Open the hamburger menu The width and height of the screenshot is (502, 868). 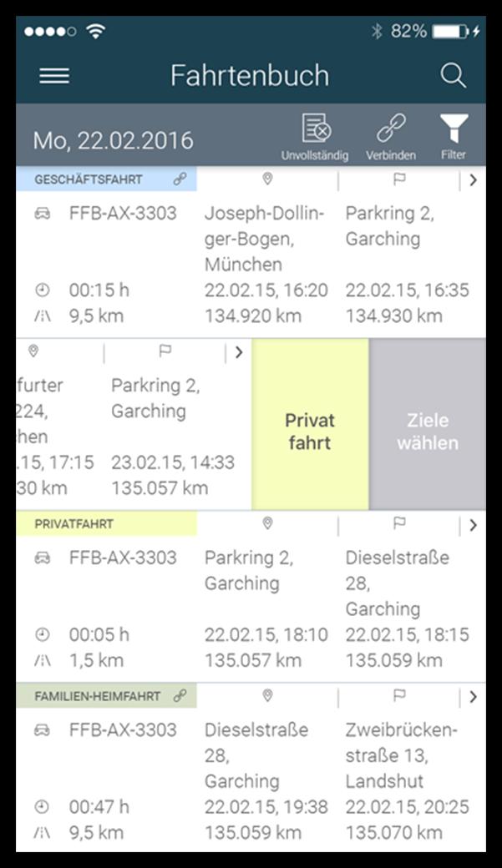[54, 76]
